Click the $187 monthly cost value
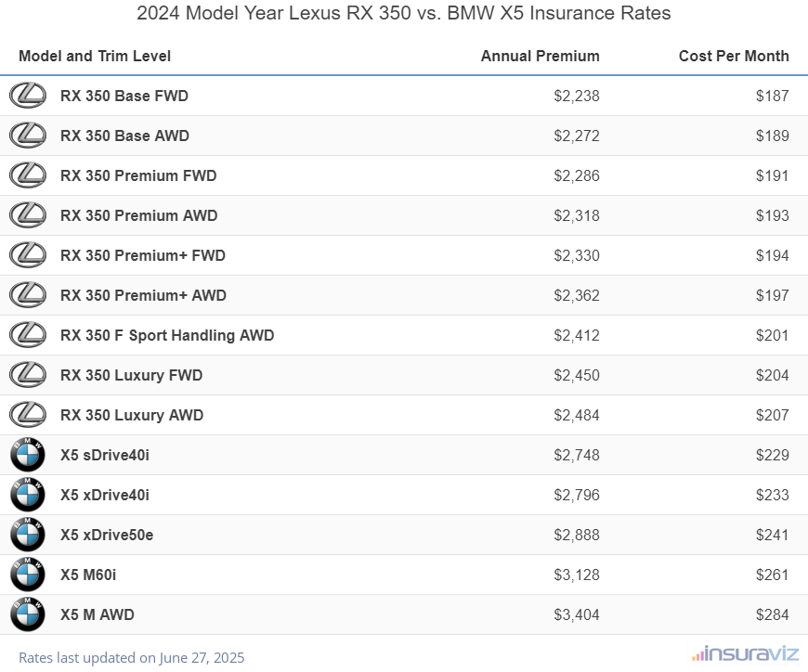 pos(773,96)
